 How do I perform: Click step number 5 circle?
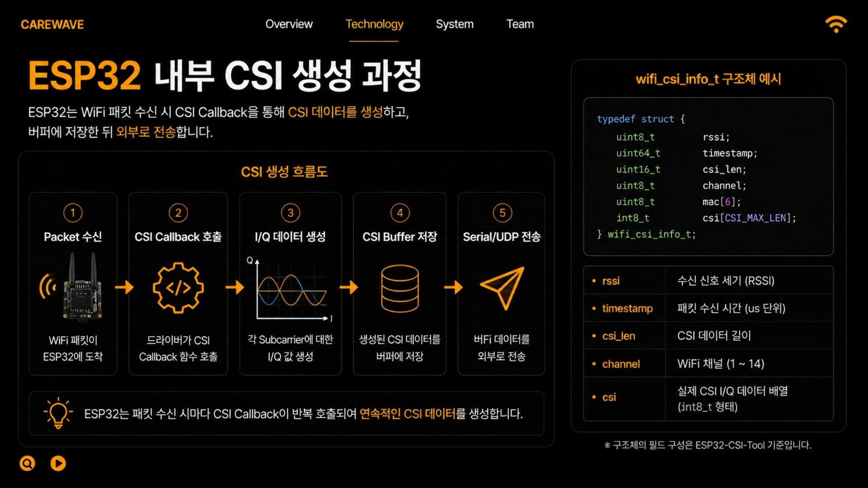click(502, 213)
